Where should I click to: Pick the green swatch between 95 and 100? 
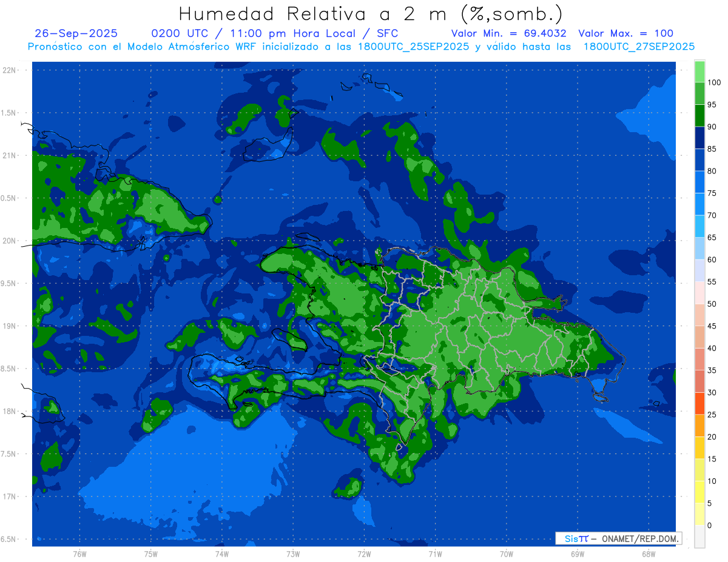click(699, 94)
